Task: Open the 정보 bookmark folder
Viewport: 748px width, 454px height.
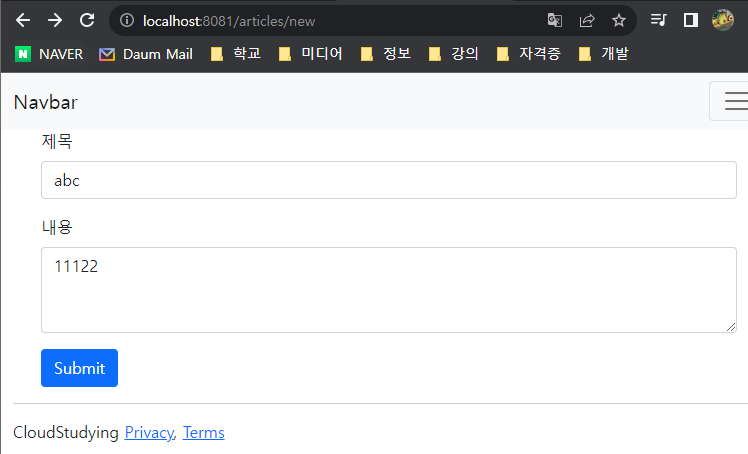Action: (x=385, y=53)
